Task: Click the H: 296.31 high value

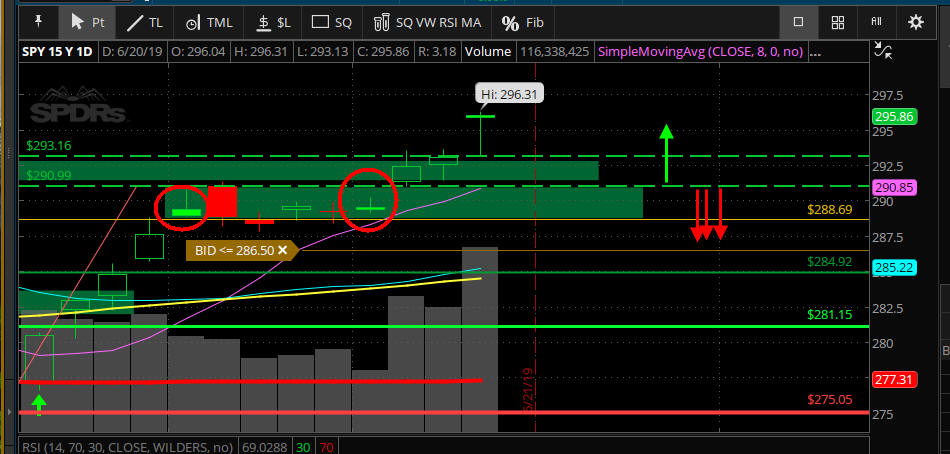Action: (x=259, y=52)
